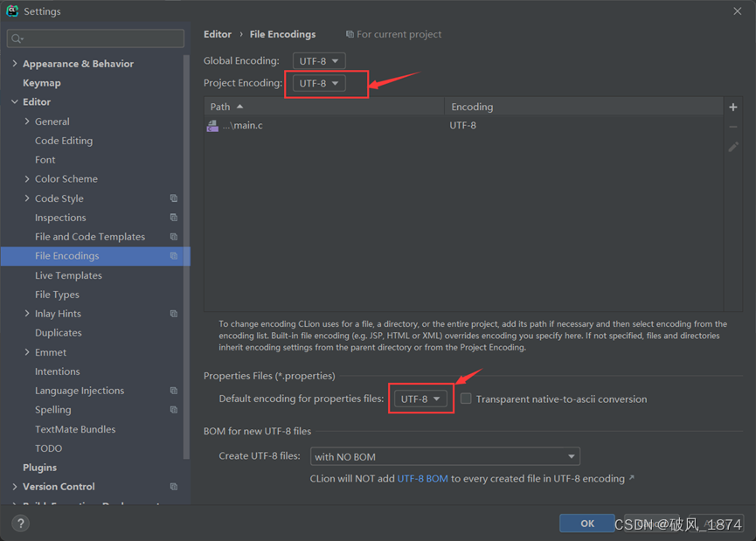
Task: Select File and Code Templates item
Action: [90, 237]
